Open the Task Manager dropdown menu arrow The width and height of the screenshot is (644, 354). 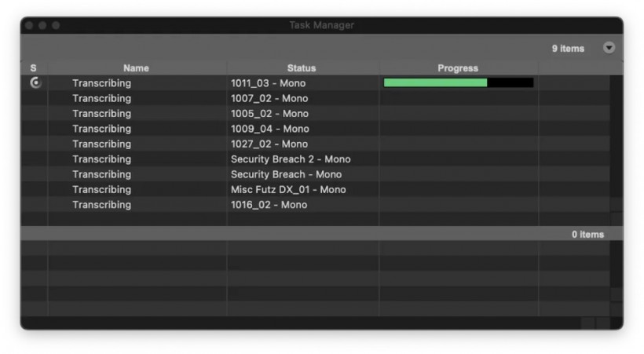[x=609, y=48]
